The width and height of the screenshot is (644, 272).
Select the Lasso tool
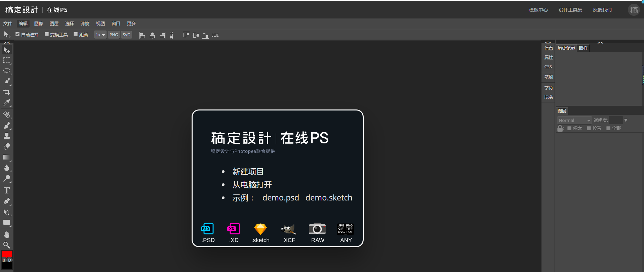(x=7, y=71)
